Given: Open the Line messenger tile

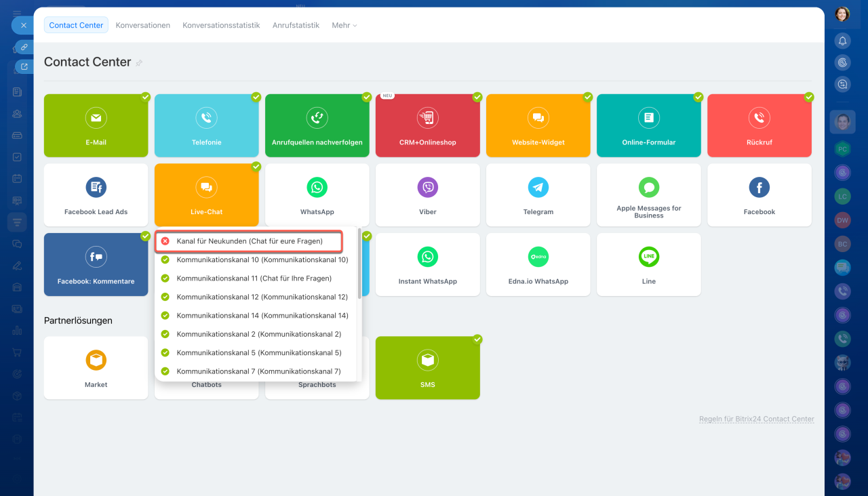Looking at the screenshot, I should [x=648, y=265].
